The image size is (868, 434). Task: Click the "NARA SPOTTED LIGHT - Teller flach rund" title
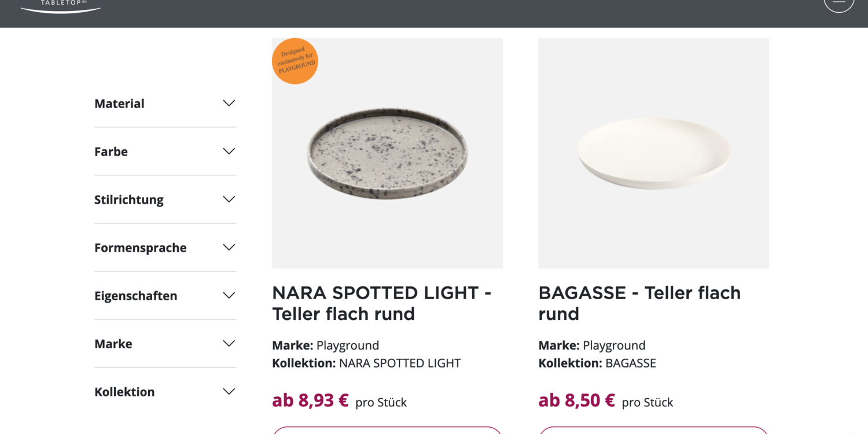pos(381,303)
